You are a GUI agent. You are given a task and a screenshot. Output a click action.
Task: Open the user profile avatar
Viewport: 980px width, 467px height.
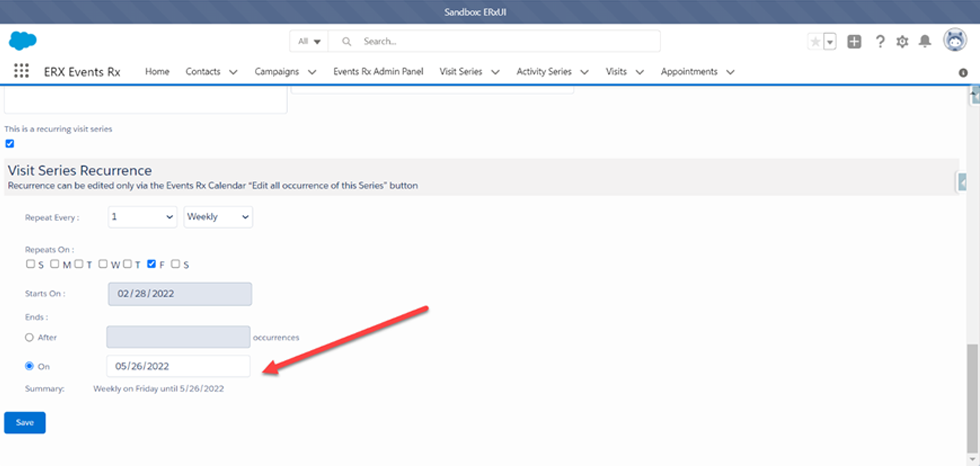(x=953, y=40)
